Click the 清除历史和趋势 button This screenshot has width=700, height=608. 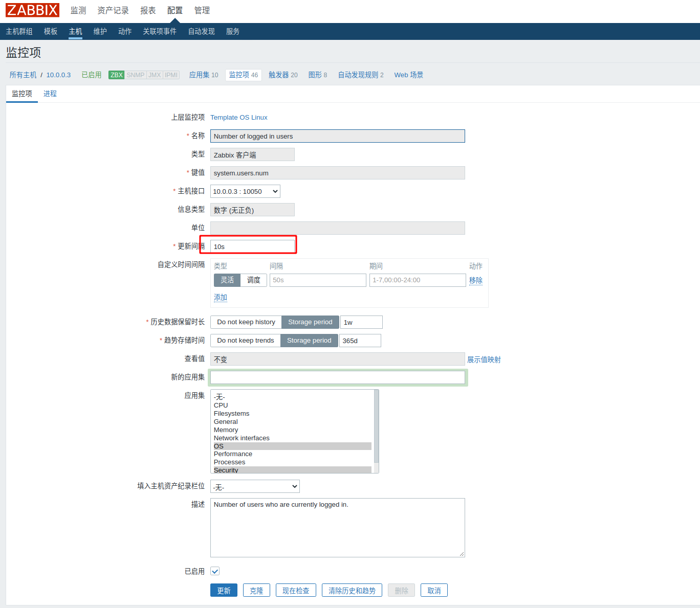352,590
